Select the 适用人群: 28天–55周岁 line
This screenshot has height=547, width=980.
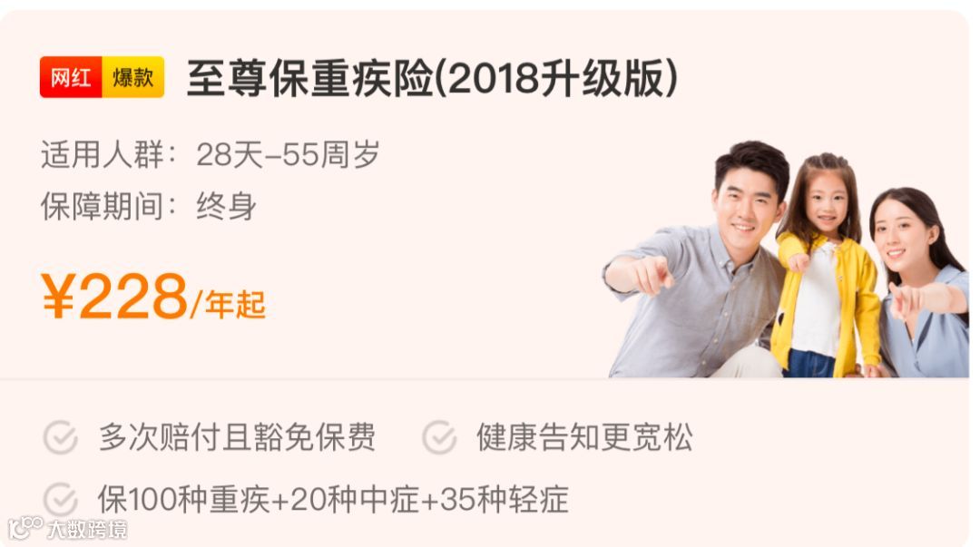(x=211, y=154)
